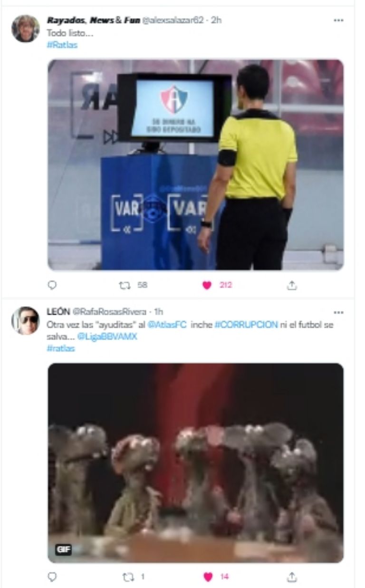Open the @alexsalazar62 handle
This screenshot has height=588, width=365.
(x=173, y=20)
